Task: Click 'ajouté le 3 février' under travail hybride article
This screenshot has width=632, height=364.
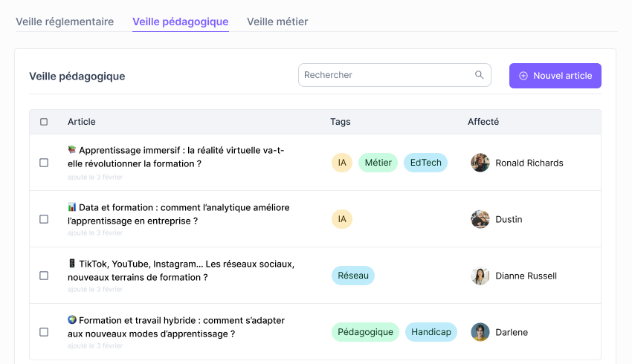Action: tap(95, 345)
